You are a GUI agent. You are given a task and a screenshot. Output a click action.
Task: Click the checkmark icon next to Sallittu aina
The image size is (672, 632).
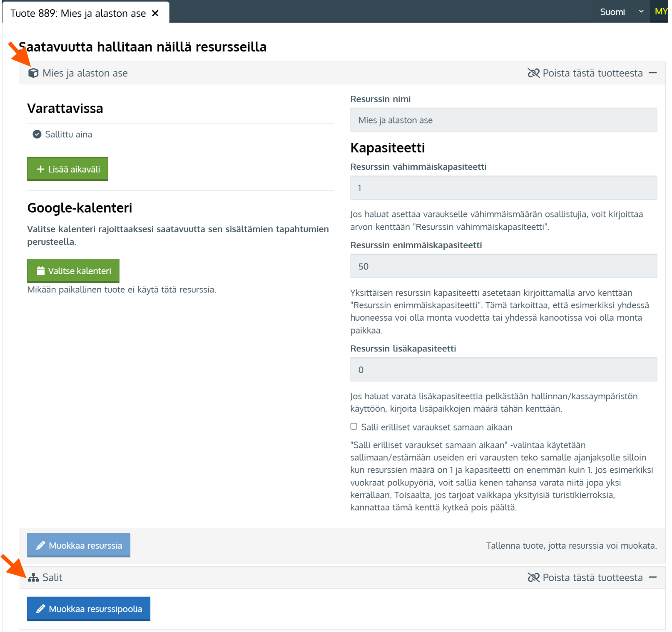pos(37,135)
